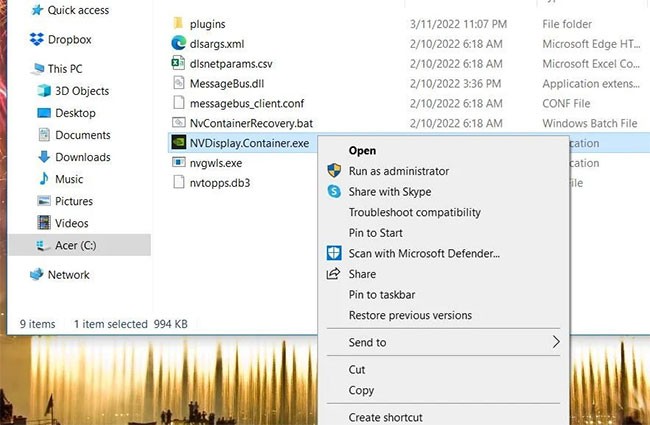650x425 pixels.
Task: Choose Create shortcut in context menu
Action: click(x=385, y=417)
